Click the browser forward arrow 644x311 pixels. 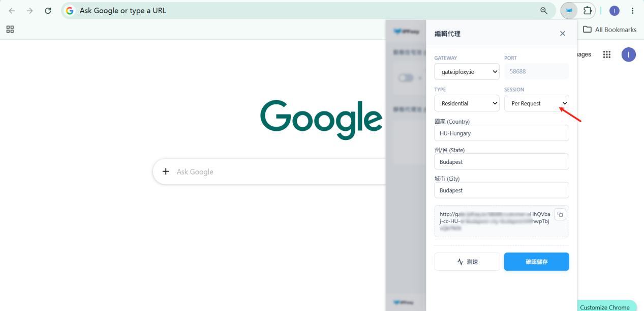click(x=30, y=11)
